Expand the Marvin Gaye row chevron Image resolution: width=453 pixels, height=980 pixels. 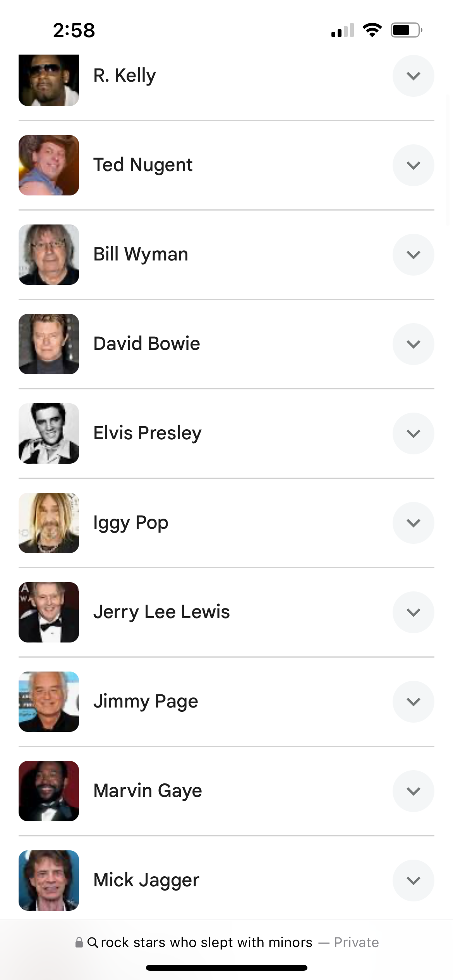coord(413,791)
